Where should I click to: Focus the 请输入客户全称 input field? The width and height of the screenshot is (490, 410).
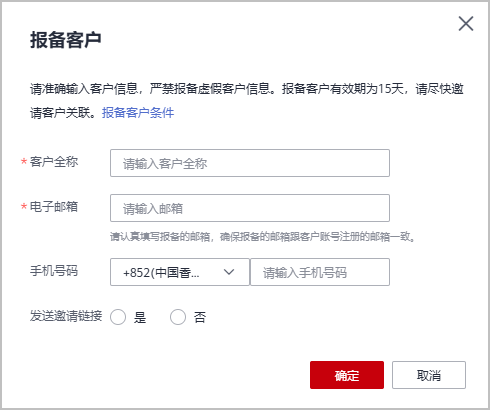[x=250, y=163]
